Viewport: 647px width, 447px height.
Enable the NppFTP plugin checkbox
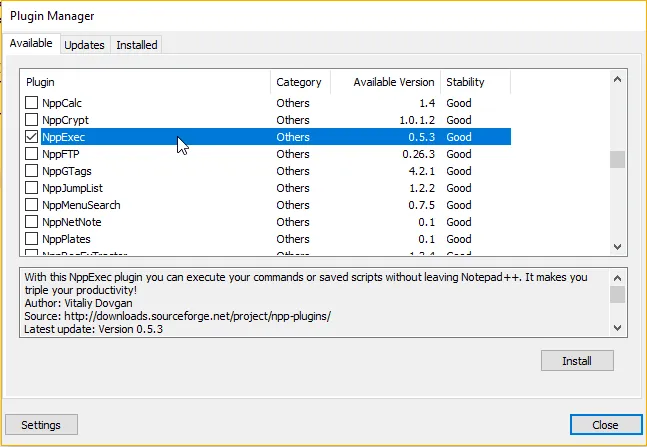(x=32, y=154)
